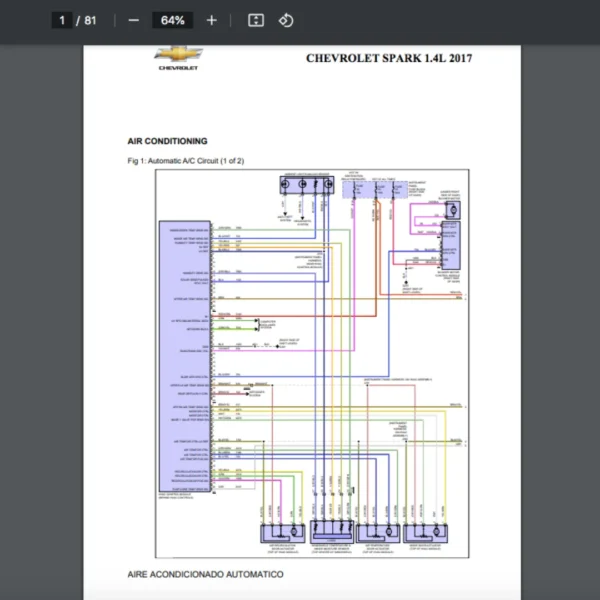Select the page number input field
600x600 pixels.
coord(61,20)
